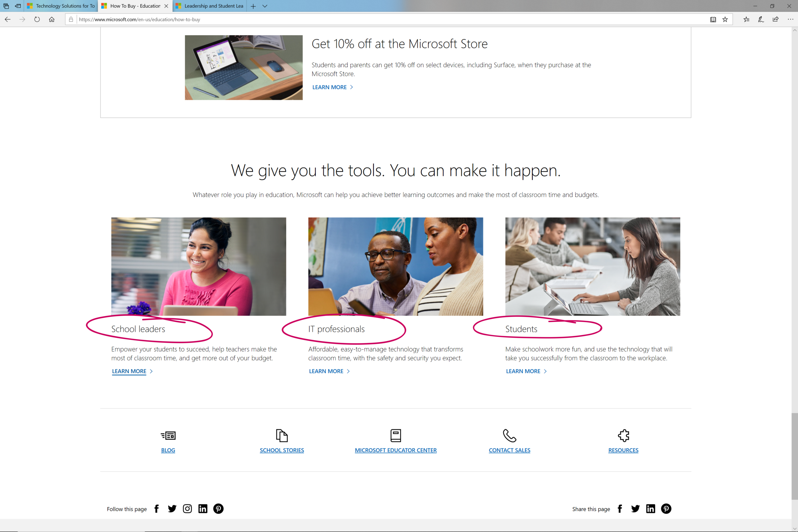The height and width of the screenshot is (532, 798).
Task: Show the tab previews dropdown chevron
Action: (x=265, y=6)
